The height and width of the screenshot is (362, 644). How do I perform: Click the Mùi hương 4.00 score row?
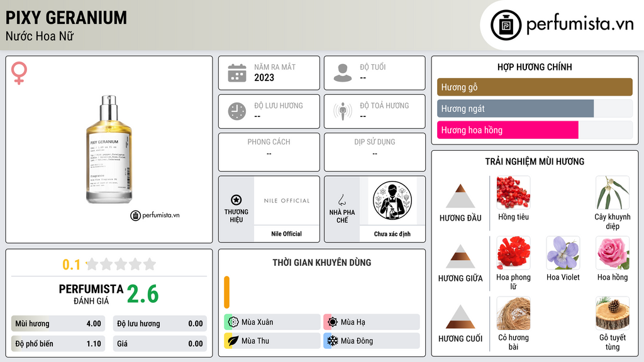pyautogui.click(x=58, y=324)
